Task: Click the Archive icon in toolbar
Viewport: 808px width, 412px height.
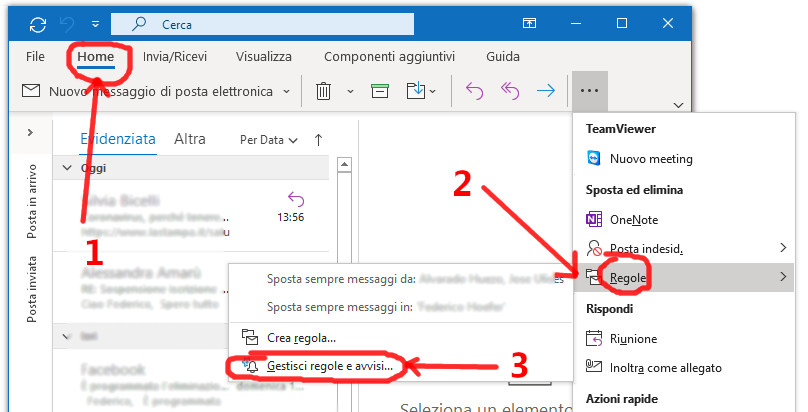Action: coord(379,91)
